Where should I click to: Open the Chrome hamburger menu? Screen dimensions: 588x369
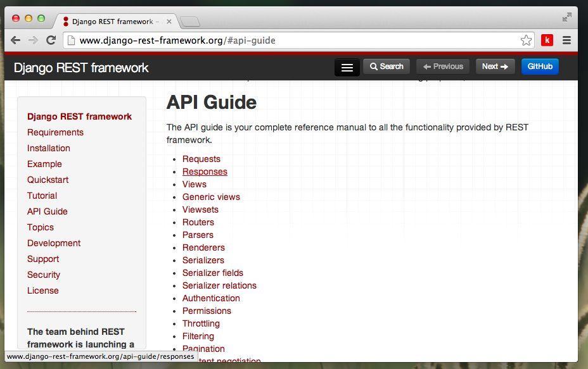point(566,40)
